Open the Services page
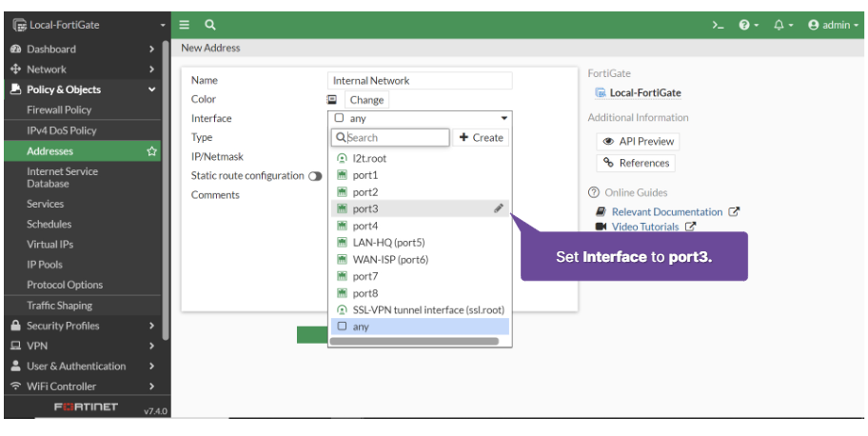Screen dimensions: 868x436 [x=46, y=204]
